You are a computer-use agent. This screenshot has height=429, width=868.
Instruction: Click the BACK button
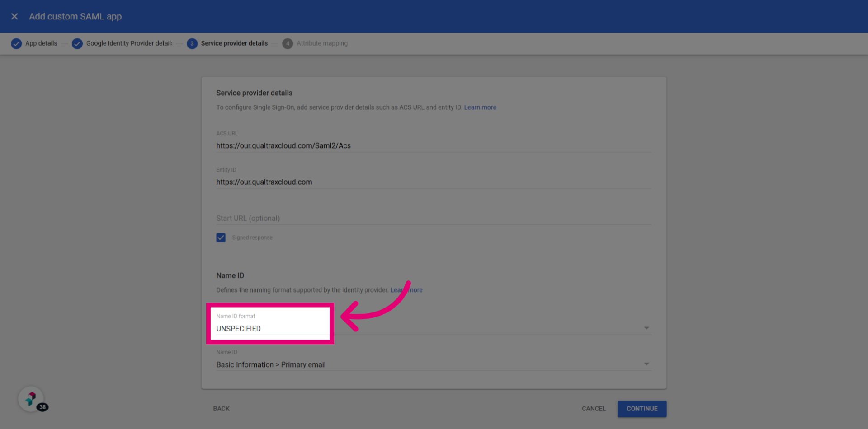[x=222, y=409]
